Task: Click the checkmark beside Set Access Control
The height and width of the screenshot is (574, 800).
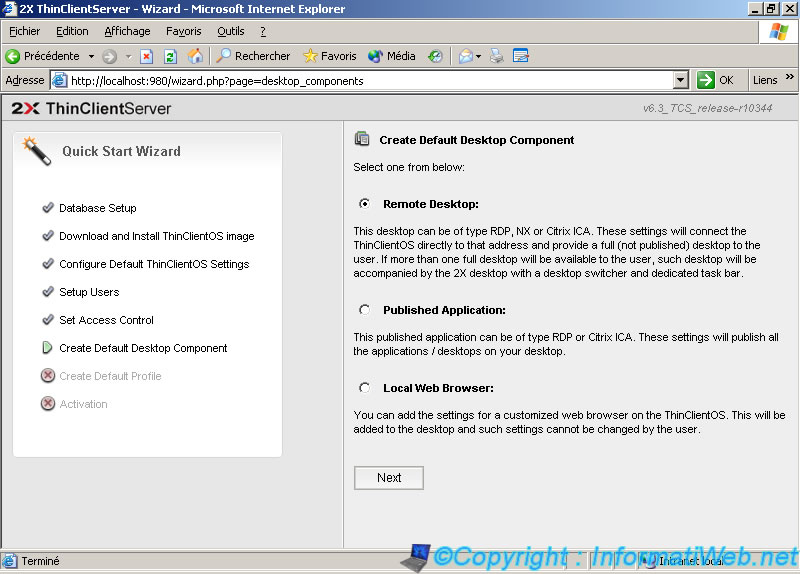Action: point(48,320)
